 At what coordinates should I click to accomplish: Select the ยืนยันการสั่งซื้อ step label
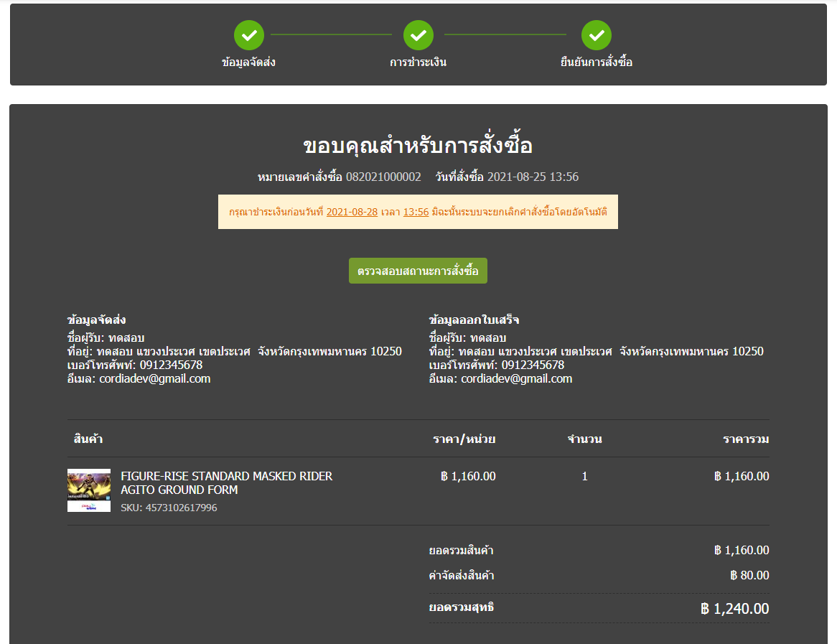coord(597,62)
